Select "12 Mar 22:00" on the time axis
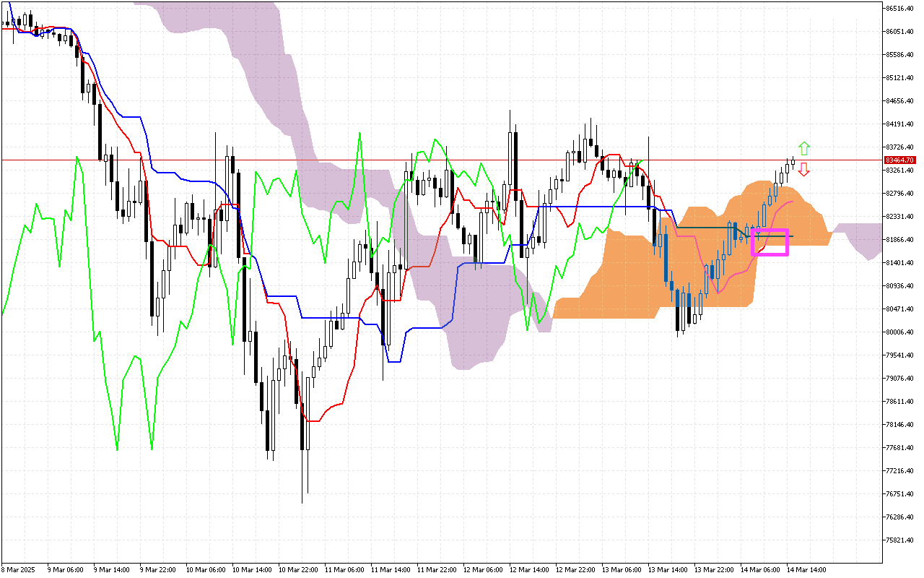The height and width of the screenshot is (578, 924). (x=576, y=569)
